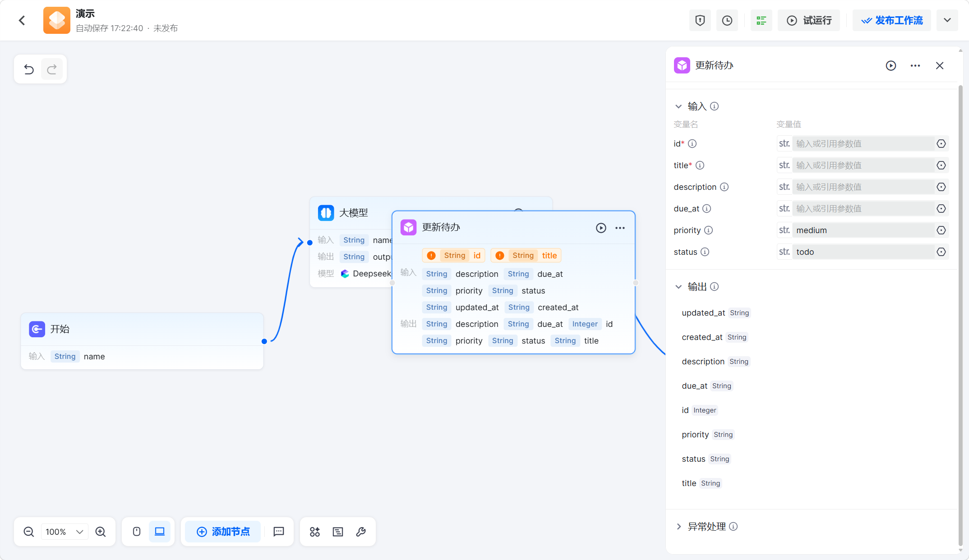
Task: Click the title error tag on node
Action: (x=526, y=256)
